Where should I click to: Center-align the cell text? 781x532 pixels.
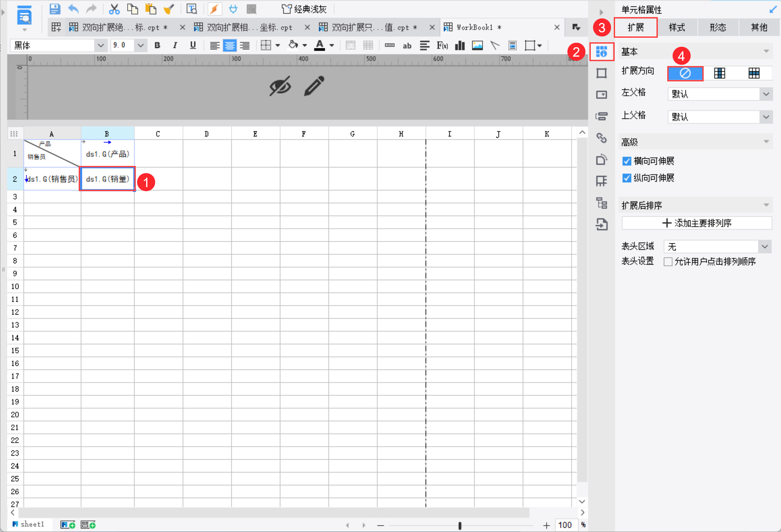point(230,45)
